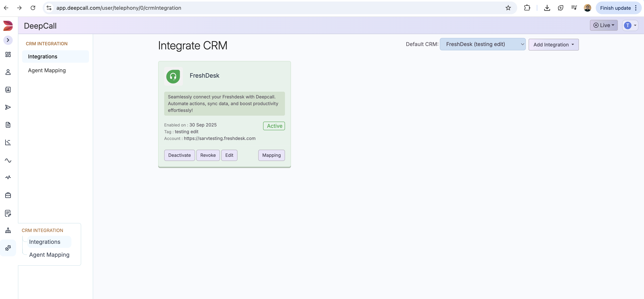Click the CRM integration plug icon
Image resolution: width=644 pixels, height=299 pixels.
[8, 248]
